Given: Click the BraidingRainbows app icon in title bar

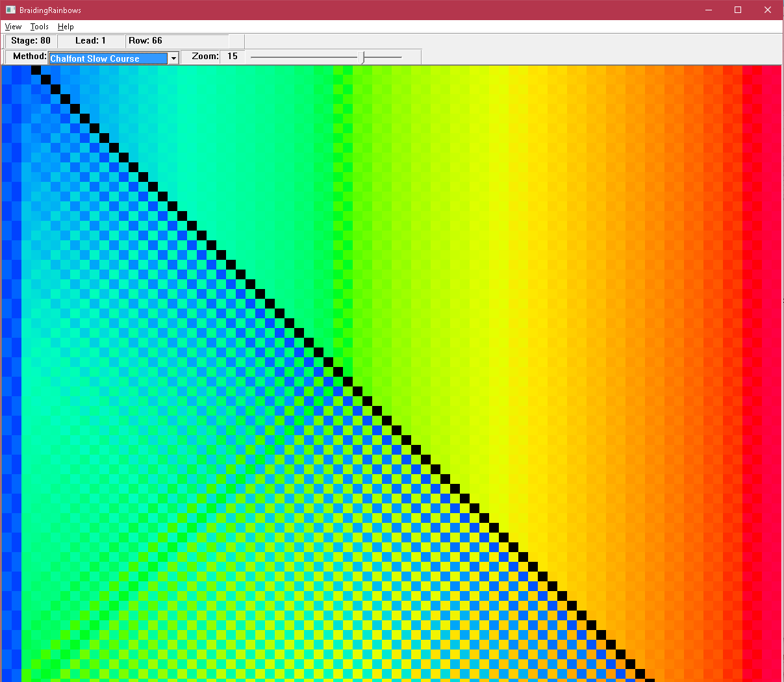Looking at the screenshot, I should click(x=10, y=10).
